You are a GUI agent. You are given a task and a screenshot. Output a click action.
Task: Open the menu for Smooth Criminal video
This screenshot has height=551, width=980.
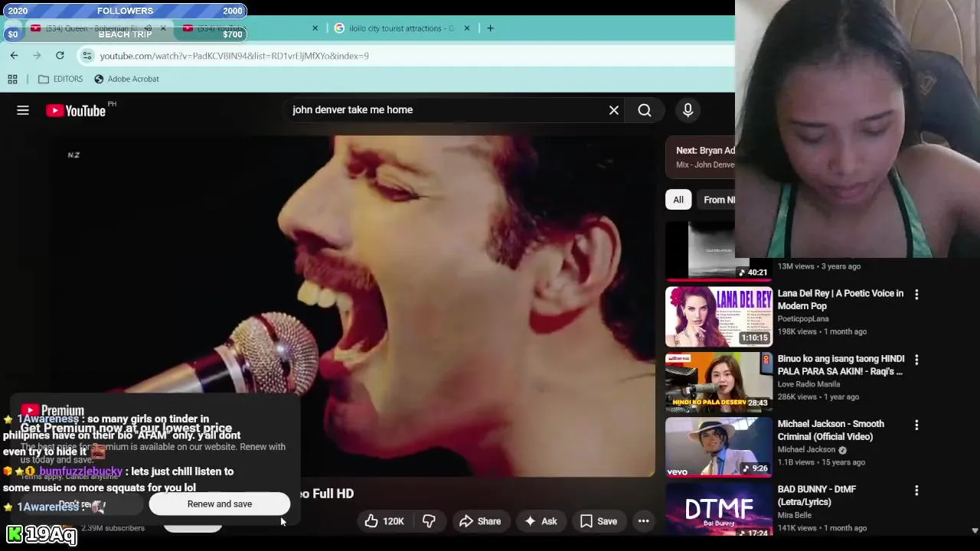click(916, 425)
